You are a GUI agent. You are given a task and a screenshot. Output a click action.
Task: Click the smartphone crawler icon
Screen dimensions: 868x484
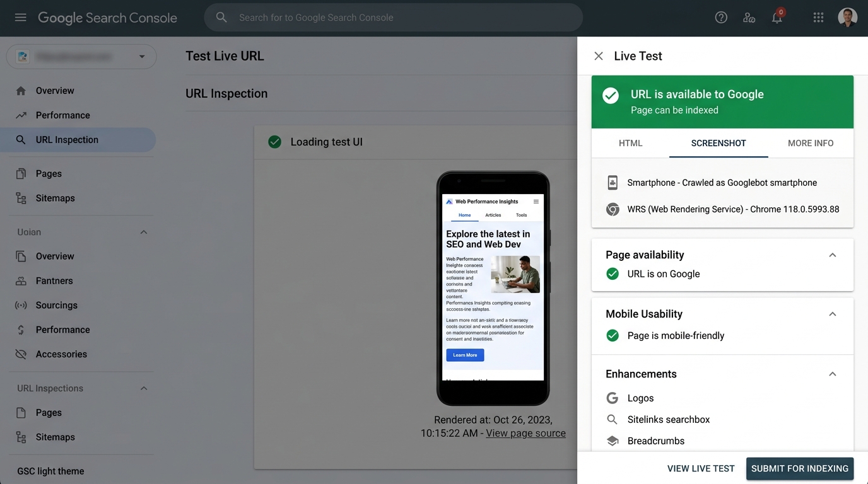coord(613,183)
